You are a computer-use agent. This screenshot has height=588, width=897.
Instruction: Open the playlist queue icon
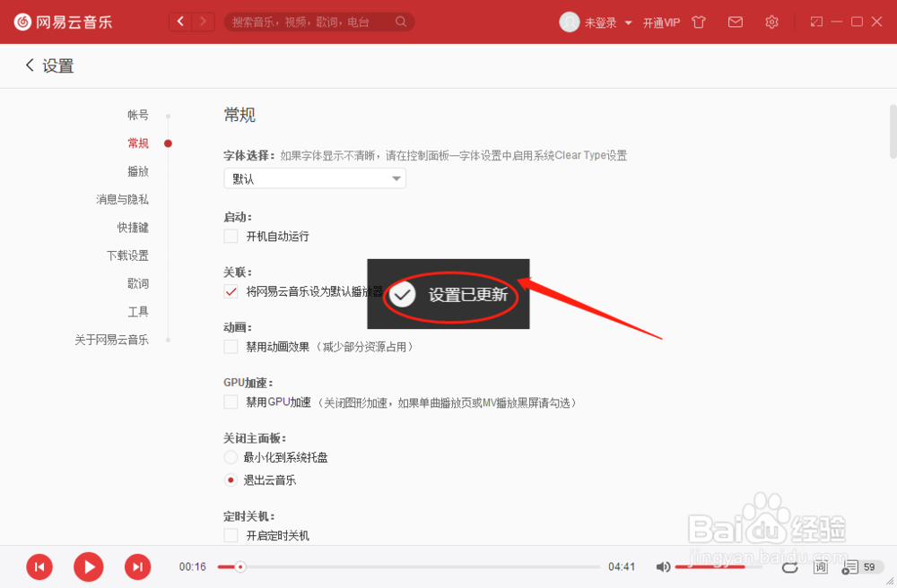click(x=849, y=566)
